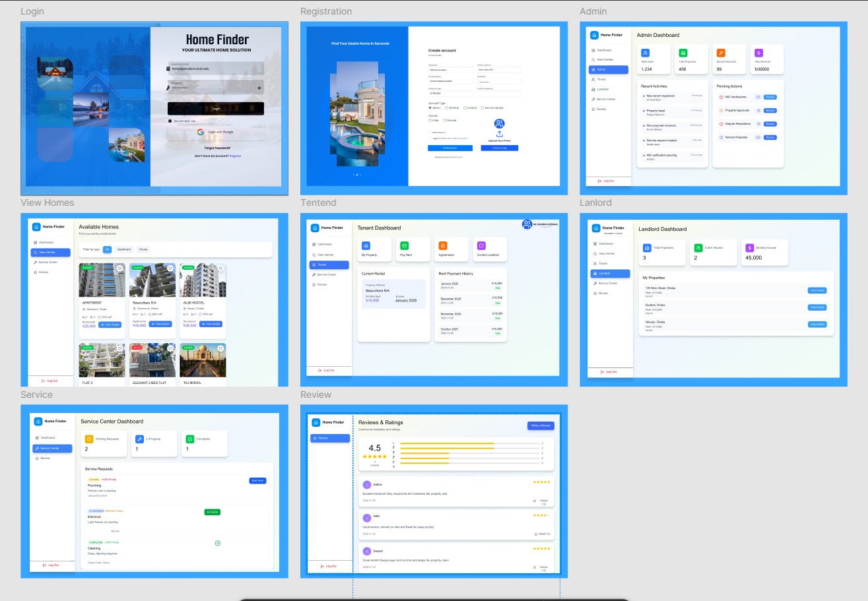Image resolution: width=868 pixels, height=601 pixels.
Task: Click the Home Finder logo icon on View Homes
Action: 36,227
